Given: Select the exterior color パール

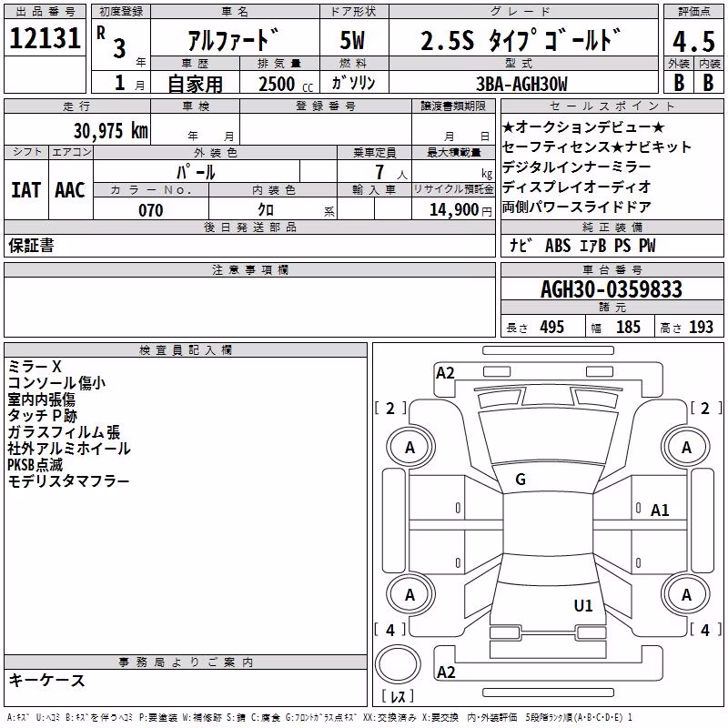Looking at the screenshot, I should pos(196,172).
